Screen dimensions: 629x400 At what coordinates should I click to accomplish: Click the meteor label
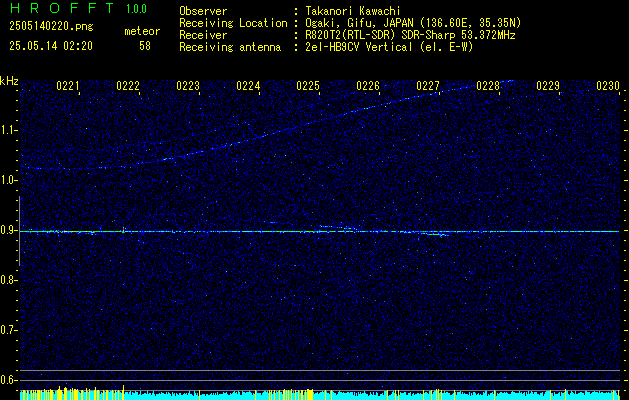[142, 31]
